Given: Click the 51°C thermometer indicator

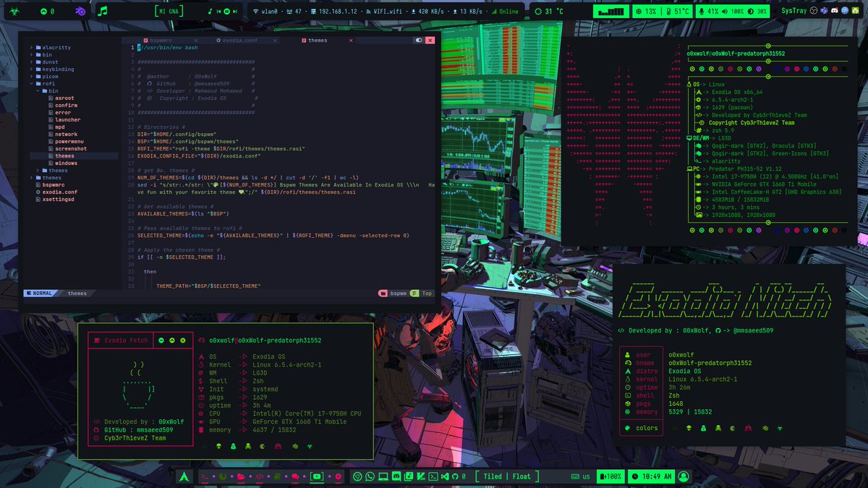Looking at the screenshot, I should pyautogui.click(x=678, y=12).
